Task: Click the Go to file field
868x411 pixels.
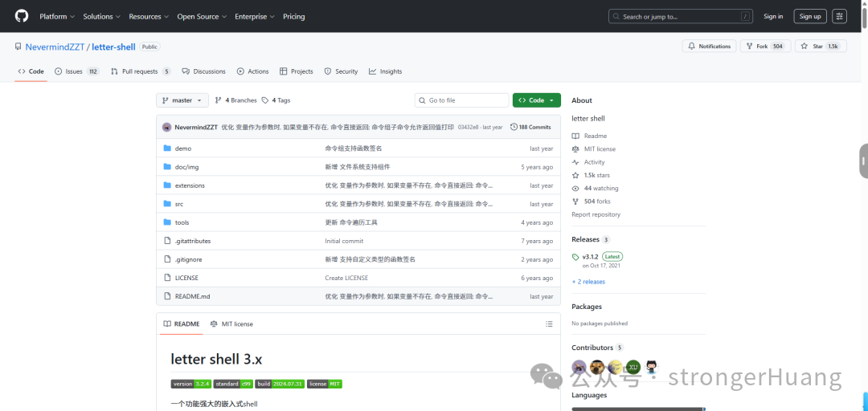Action: [461, 100]
